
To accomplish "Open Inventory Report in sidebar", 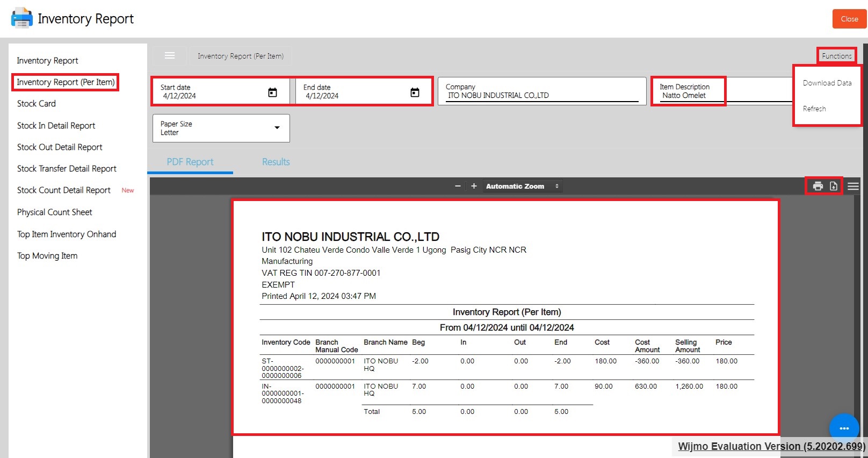I will pos(47,61).
